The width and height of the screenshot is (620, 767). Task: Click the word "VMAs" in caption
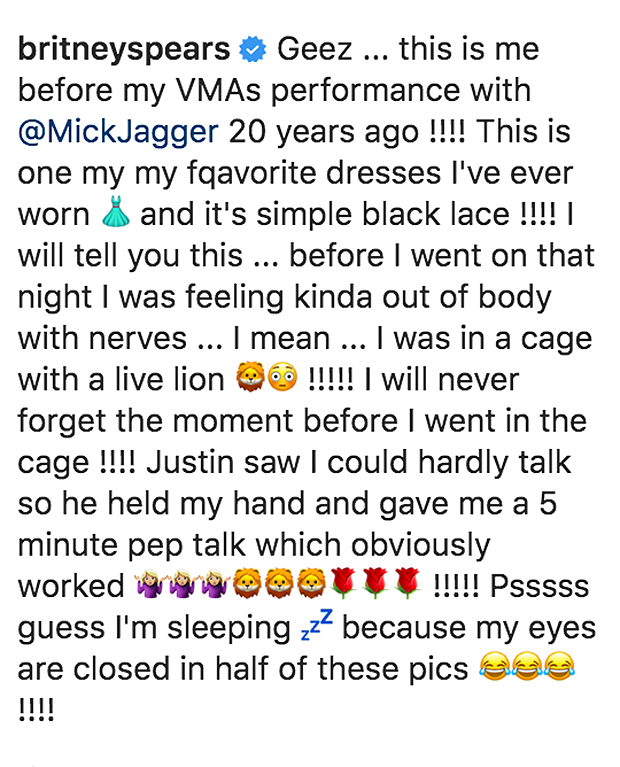click(218, 90)
